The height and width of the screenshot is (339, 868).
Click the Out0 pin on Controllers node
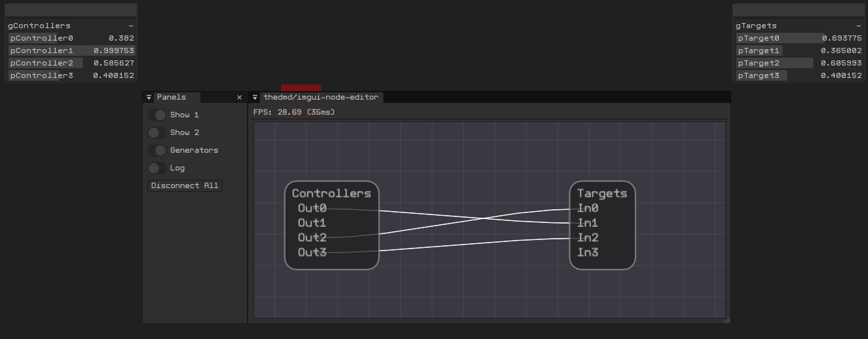[x=312, y=208]
